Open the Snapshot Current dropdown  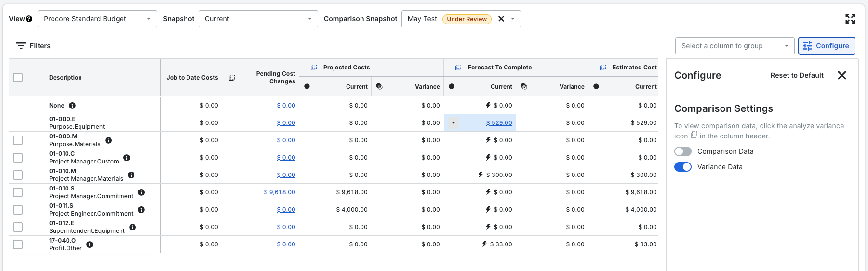coord(258,19)
